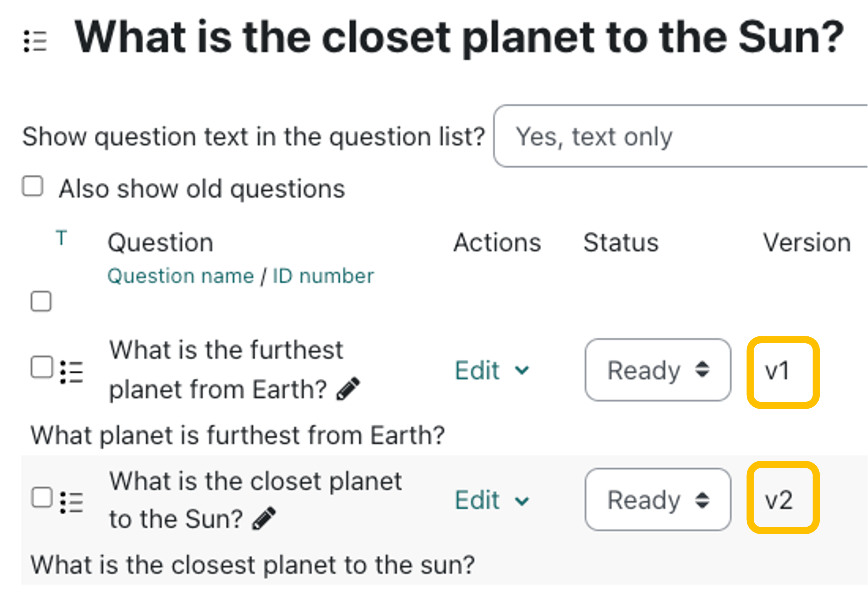Click v1 version of furthest planet question
The width and height of the screenshot is (868, 589).
pyautogui.click(x=777, y=372)
